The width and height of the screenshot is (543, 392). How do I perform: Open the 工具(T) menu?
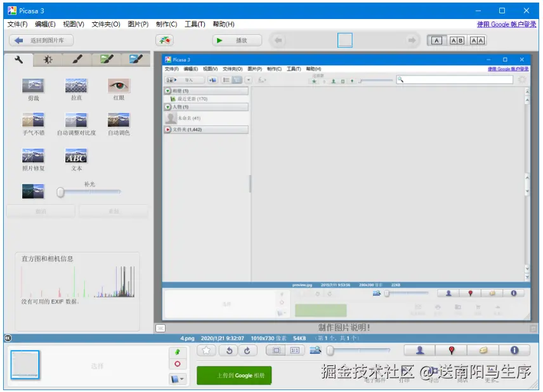pyautogui.click(x=195, y=24)
